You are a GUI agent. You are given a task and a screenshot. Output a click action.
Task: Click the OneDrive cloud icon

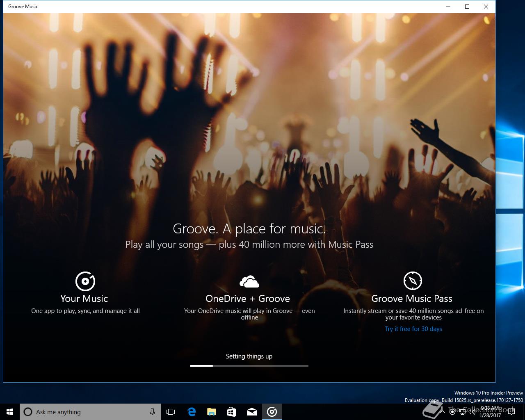coord(249,281)
